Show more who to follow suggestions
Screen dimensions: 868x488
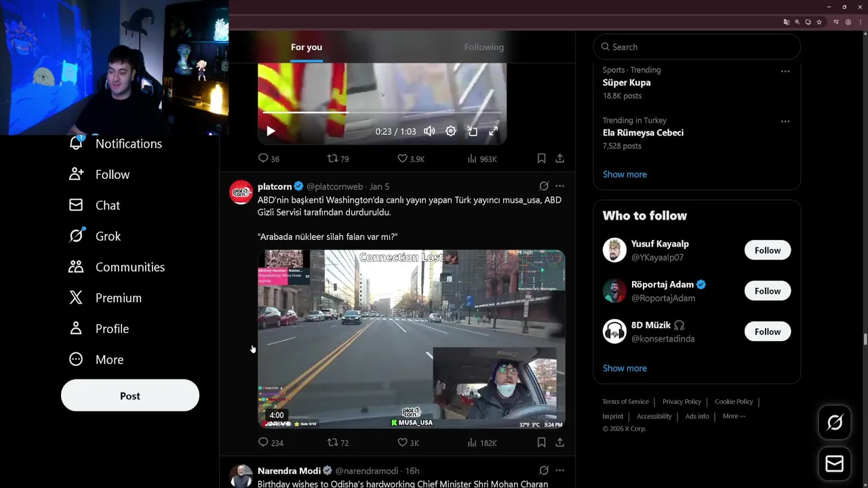click(625, 368)
